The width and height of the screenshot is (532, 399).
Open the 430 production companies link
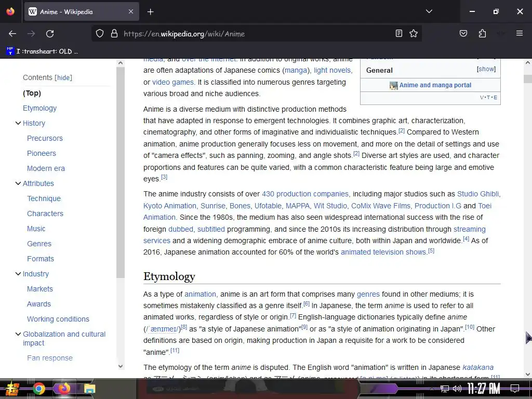(x=305, y=194)
